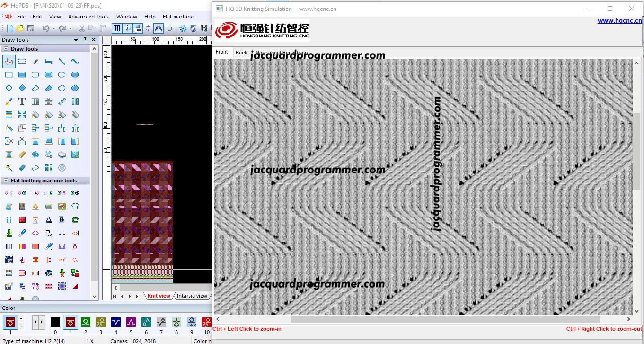Toggle the grid display toolbar button
This screenshot has height=344, width=644.
click(116, 28)
